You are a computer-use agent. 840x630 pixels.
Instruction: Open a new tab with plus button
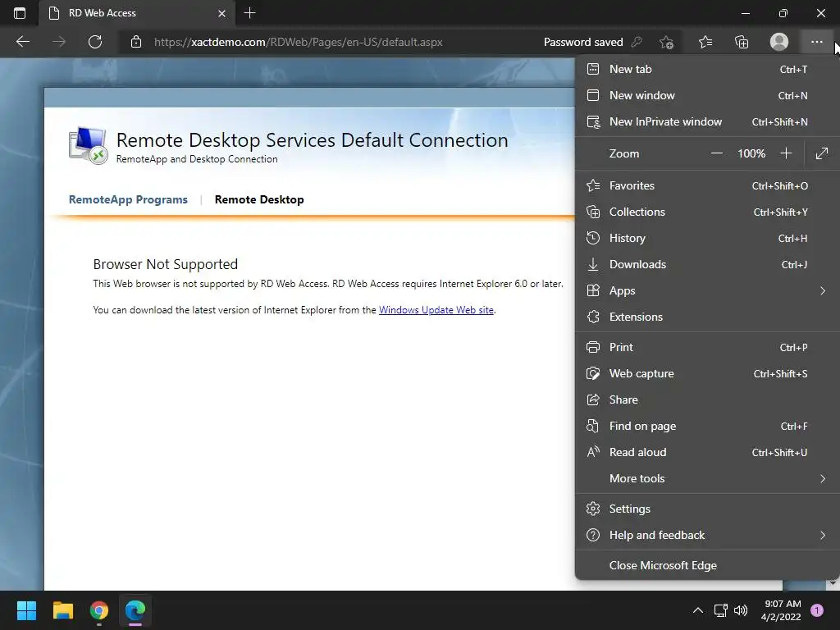pyautogui.click(x=249, y=13)
